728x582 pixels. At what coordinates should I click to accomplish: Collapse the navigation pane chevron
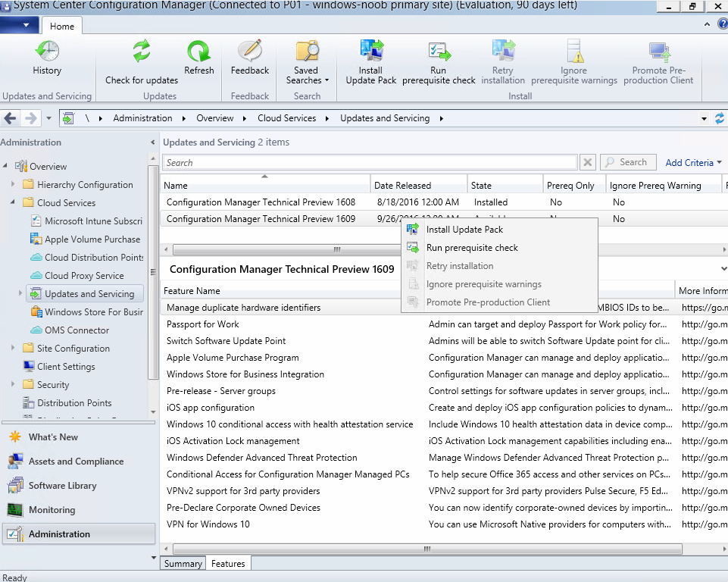click(153, 142)
